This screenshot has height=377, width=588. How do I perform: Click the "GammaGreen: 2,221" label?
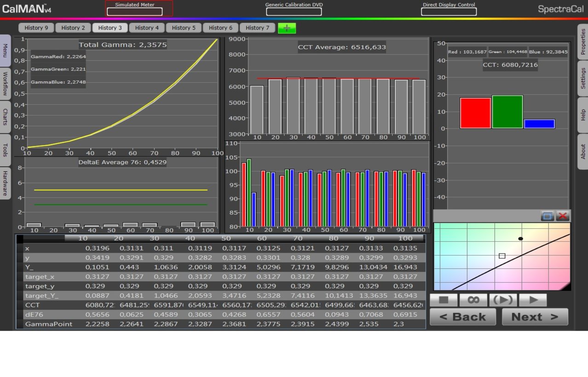pos(58,70)
